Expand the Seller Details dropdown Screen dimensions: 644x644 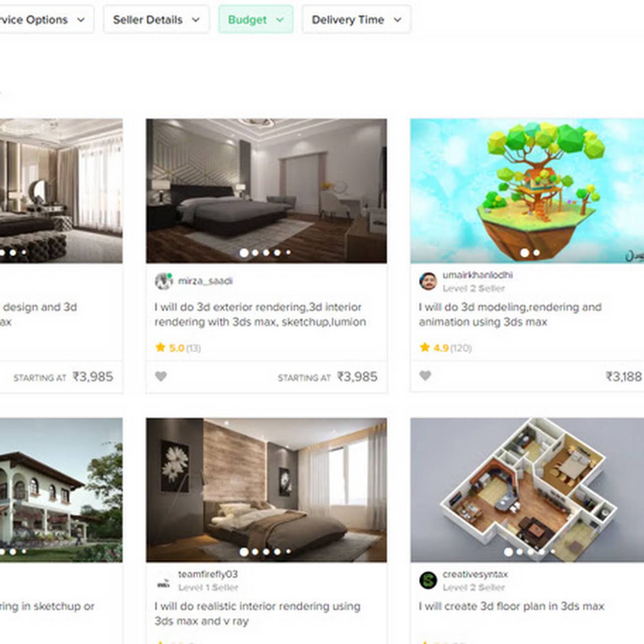coord(156,20)
